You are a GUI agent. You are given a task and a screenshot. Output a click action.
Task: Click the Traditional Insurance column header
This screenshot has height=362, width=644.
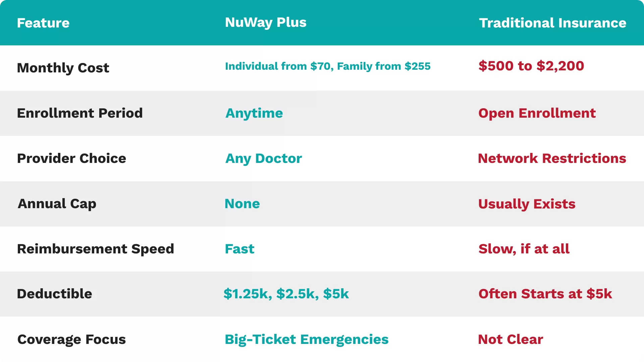point(552,23)
